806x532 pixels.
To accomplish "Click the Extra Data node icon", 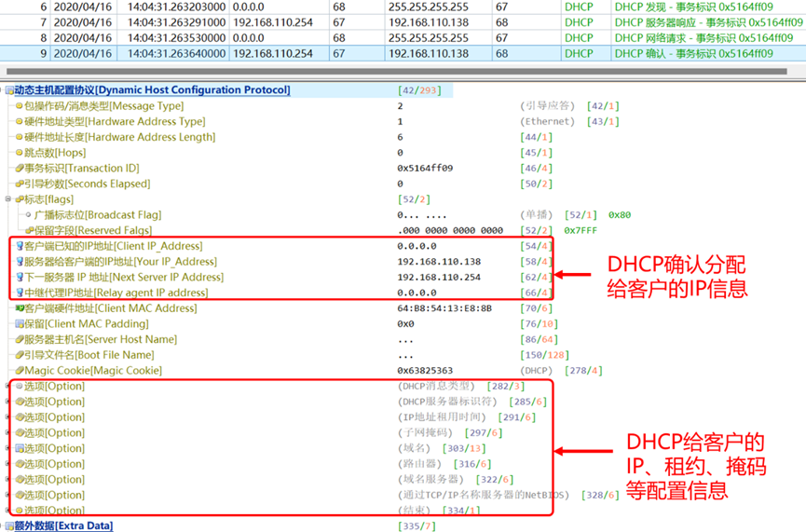I will click(9, 525).
